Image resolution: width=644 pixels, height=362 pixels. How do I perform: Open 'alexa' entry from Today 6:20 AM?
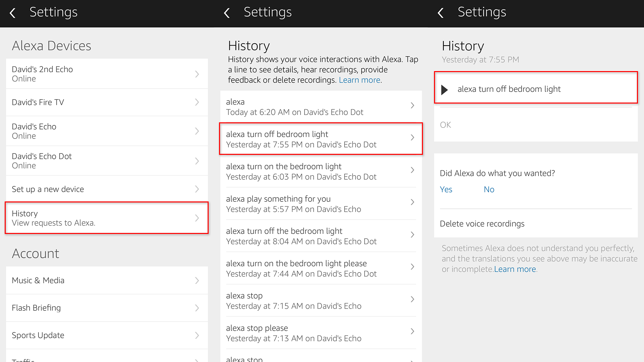[x=321, y=107]
